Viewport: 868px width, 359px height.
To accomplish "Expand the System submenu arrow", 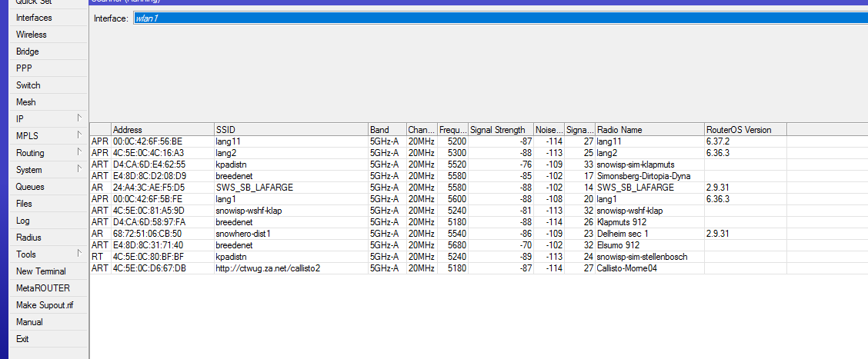I will [78, 169].
